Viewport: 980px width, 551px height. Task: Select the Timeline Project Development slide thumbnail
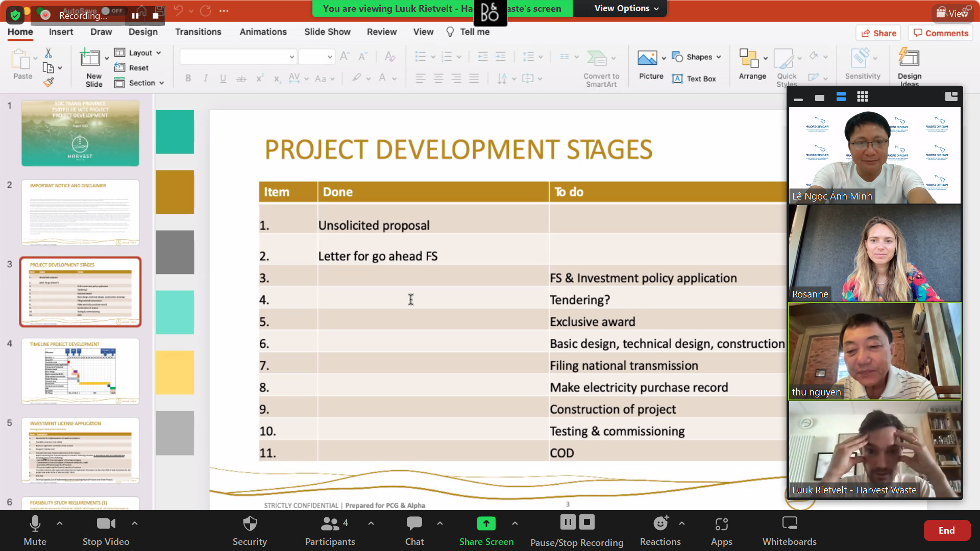pyautogui.click(x=80, y=371)
